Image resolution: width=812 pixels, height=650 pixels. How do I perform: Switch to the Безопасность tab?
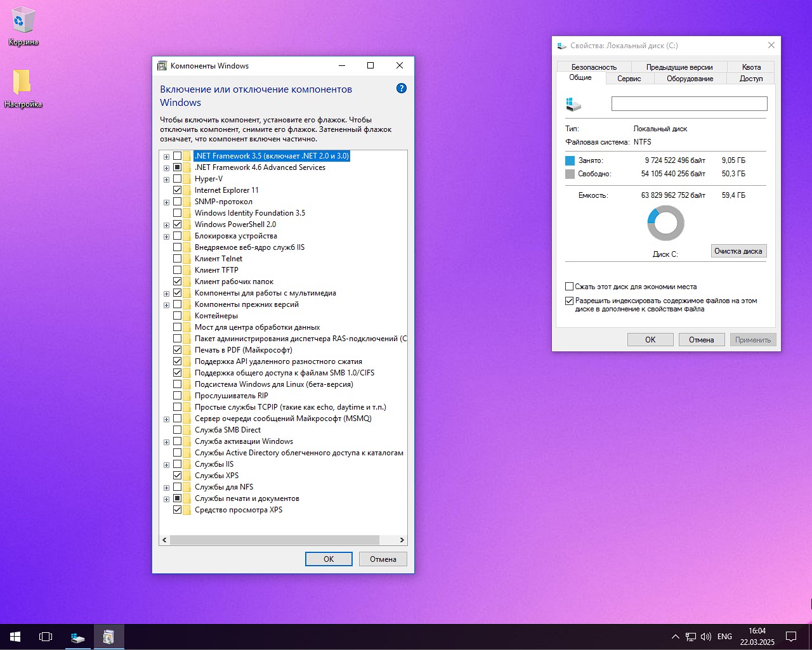(594, 67)
